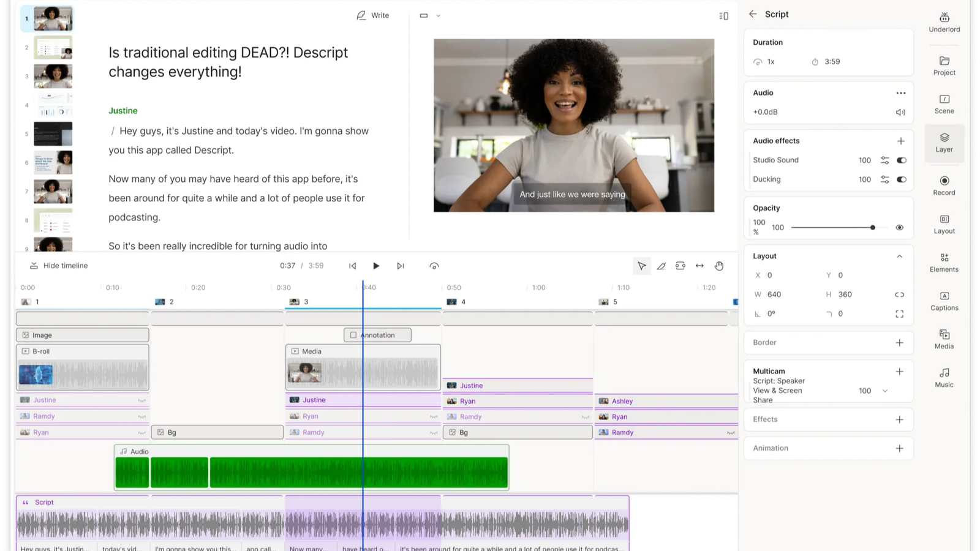Viewport: 980px width, 551px height.
Task: Add an Effect to the layer
Action: (x=899, y=419)
